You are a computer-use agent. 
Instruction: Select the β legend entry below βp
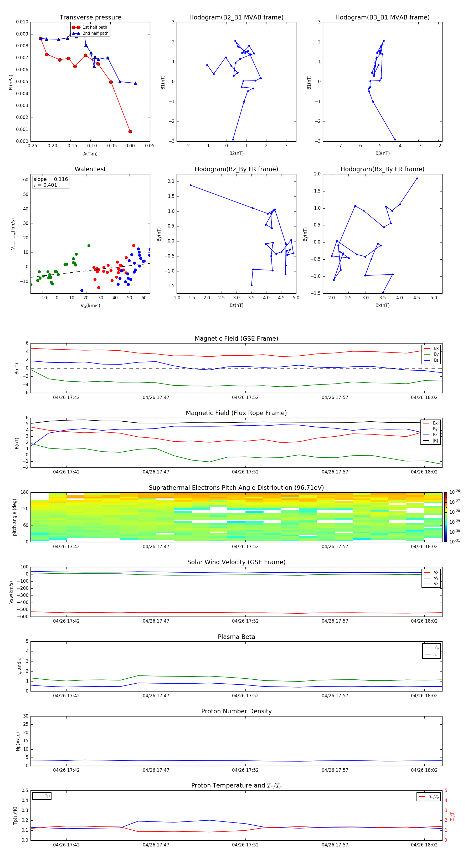point(431,654)
